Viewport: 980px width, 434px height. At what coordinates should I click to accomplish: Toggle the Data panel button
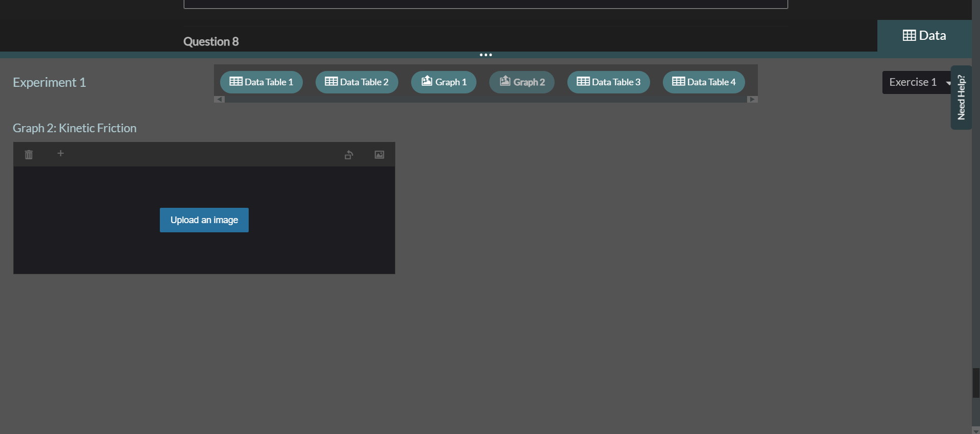(924, 36)
